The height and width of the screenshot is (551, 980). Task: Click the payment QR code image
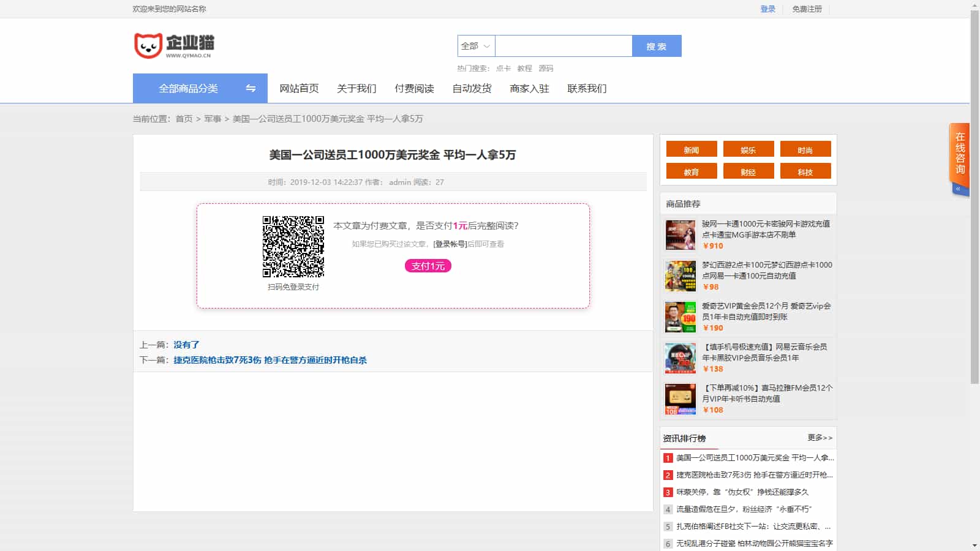pyautogui.click(x=293, y=247)
